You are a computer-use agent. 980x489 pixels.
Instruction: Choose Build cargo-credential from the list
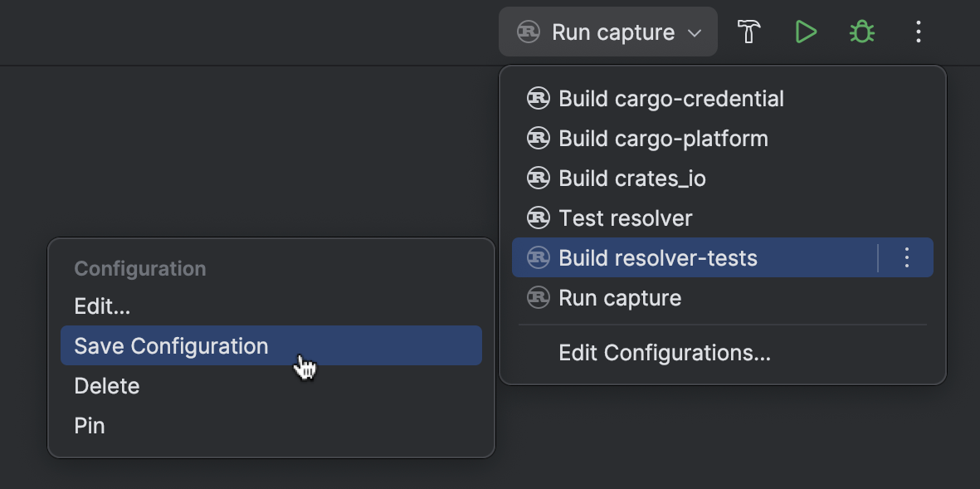[x=670, y=98]
